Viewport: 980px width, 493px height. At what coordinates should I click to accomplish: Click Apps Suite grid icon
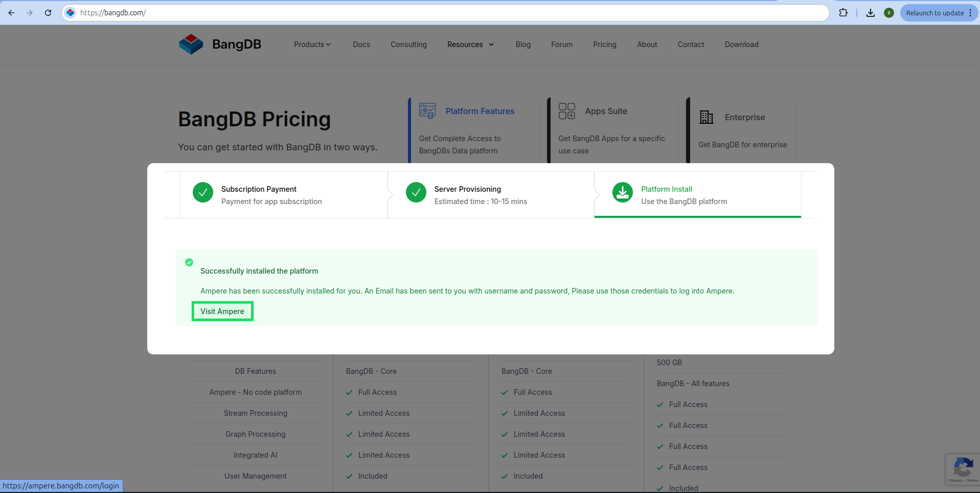pos(567,111)
